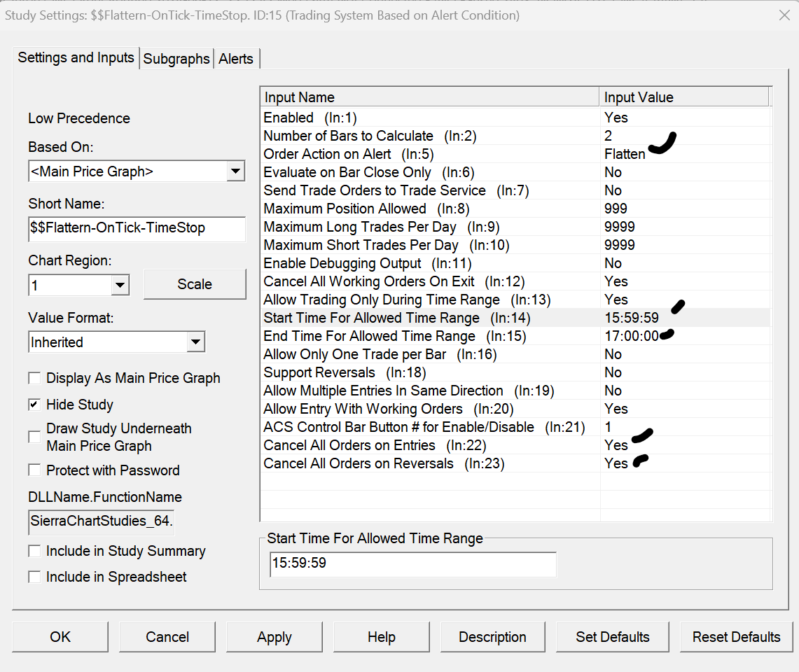Screen dimensions: 799x672
Task: Tick the Include in Spreadsheet checkbox
Action: [34, 577]
